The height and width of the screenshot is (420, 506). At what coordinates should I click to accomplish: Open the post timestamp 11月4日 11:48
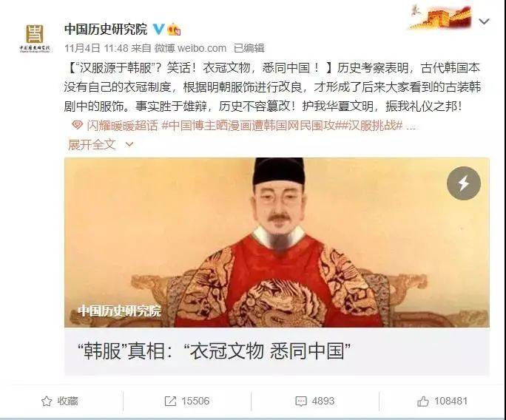coord(96,48)
